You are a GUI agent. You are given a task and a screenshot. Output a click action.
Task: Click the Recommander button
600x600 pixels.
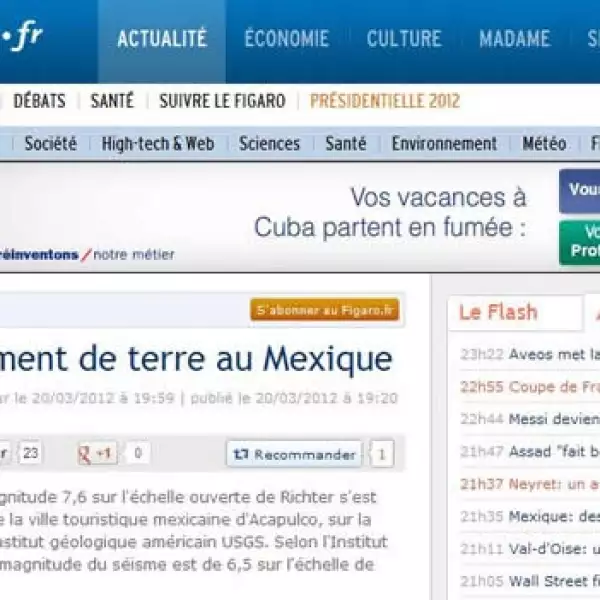[x=294, y=455]
